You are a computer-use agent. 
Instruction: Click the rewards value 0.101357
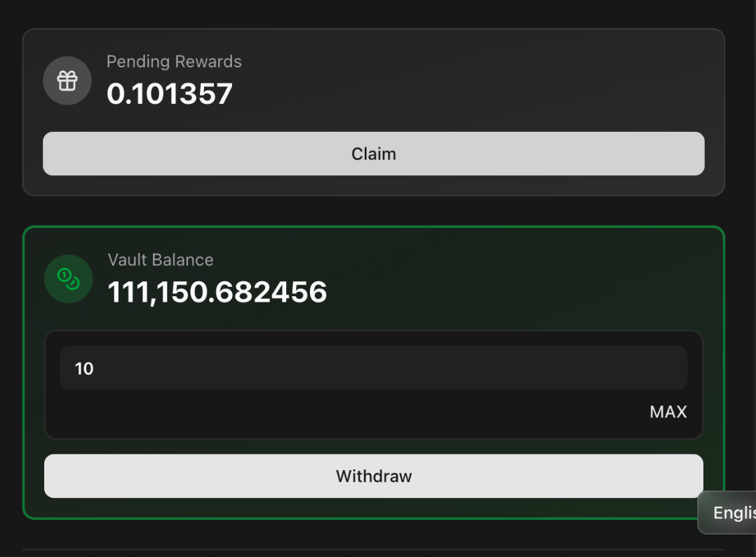(x=169, y=93)
